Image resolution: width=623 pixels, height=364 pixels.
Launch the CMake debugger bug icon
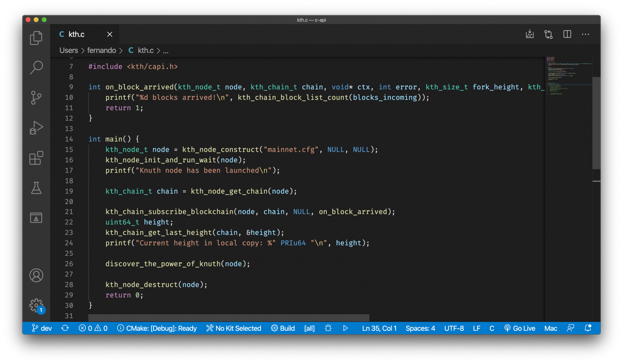[328, 328]
